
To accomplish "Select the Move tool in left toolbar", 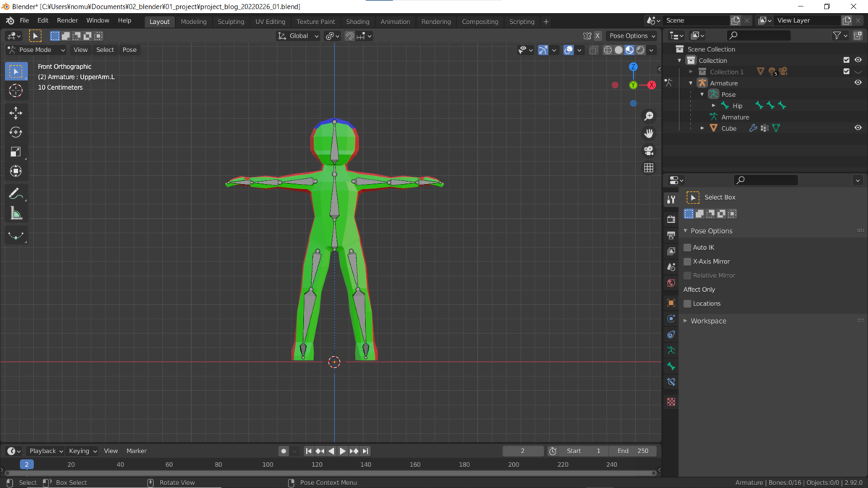I will tap(16, 113).
